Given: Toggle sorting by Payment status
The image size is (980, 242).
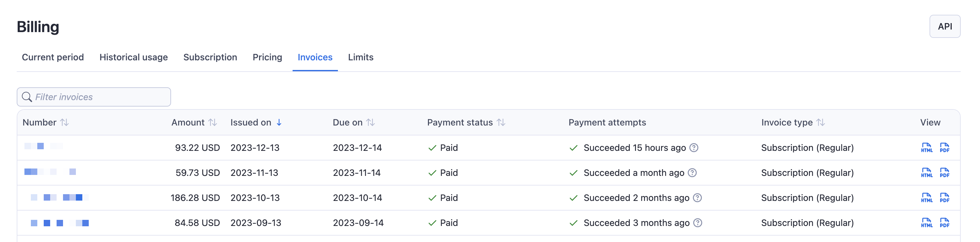Looking at the screenshot, I should click(x=501, y=122).
